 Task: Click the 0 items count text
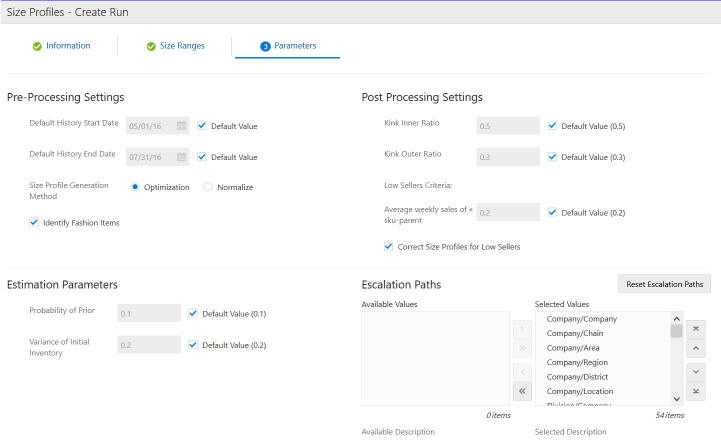click(x=498, y=415)
